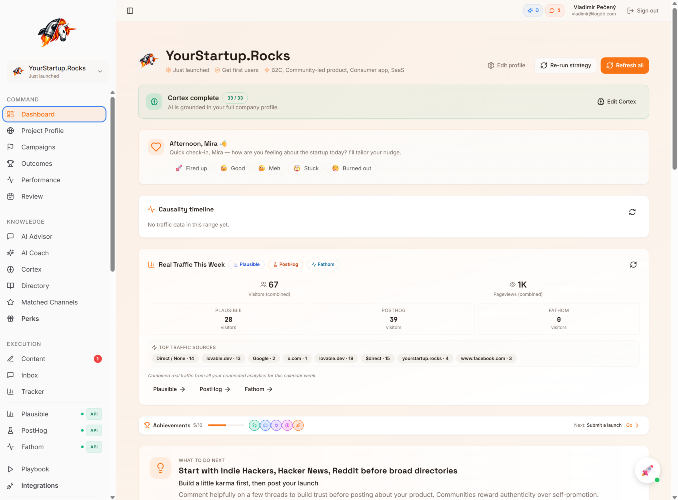Open the rocket floating button at bottom right

646,470
